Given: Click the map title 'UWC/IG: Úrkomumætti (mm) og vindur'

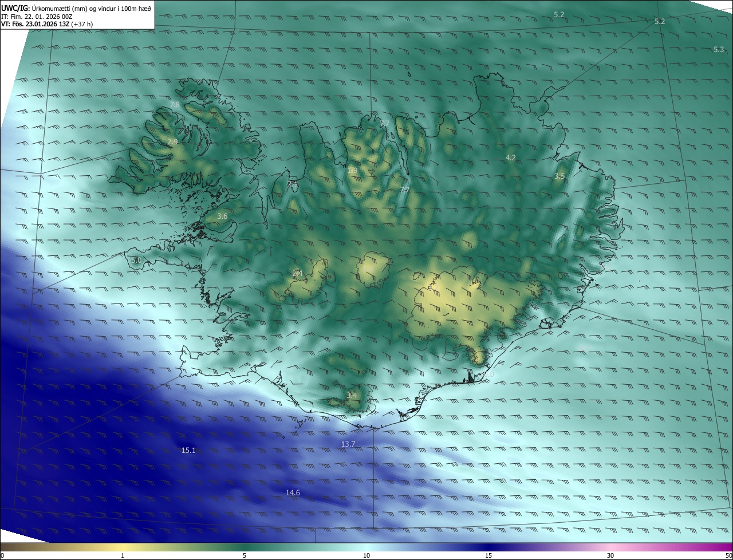Looking at the screenshot, I should coord(76,8).
